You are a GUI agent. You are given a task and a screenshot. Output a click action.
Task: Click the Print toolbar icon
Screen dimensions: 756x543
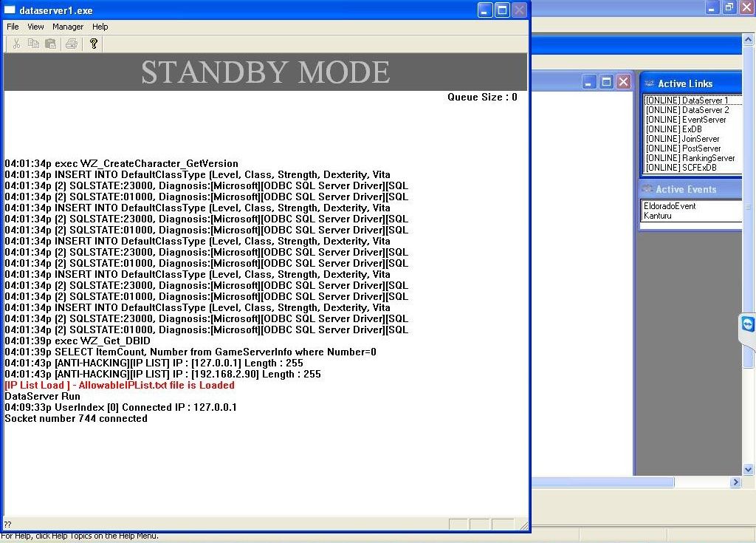(x=71, y=44)
